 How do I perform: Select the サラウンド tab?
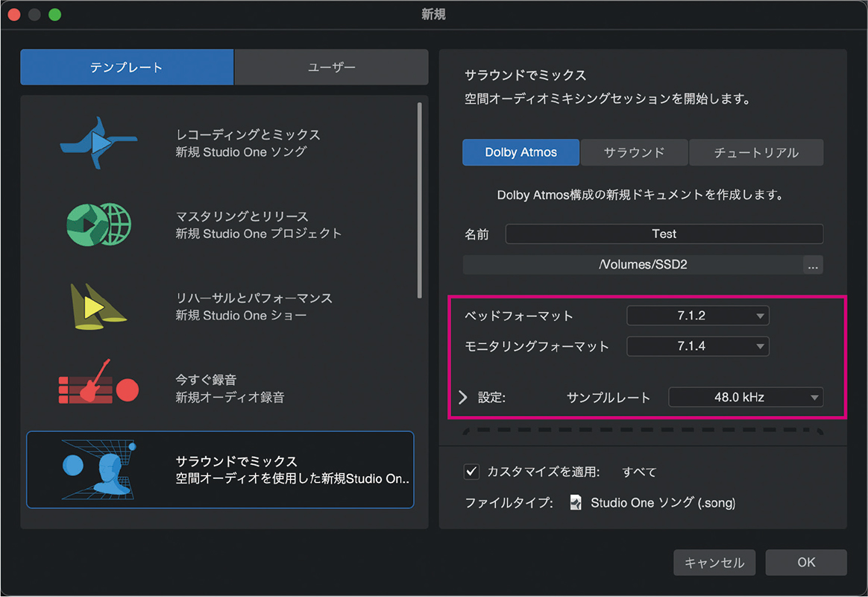(634, 152)
